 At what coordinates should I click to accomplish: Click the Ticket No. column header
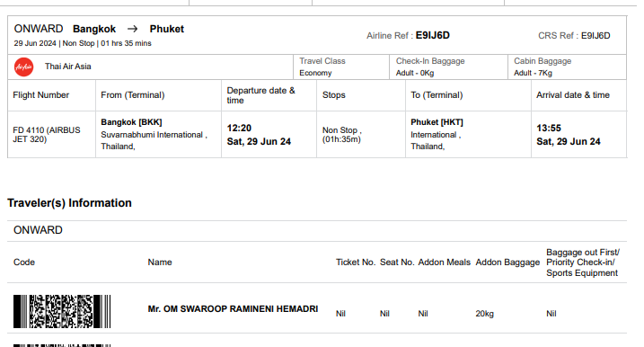356,262
